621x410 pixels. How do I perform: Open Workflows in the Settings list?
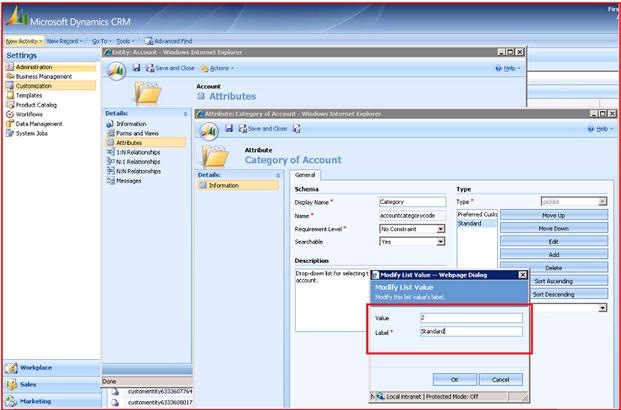coord(29,114)
